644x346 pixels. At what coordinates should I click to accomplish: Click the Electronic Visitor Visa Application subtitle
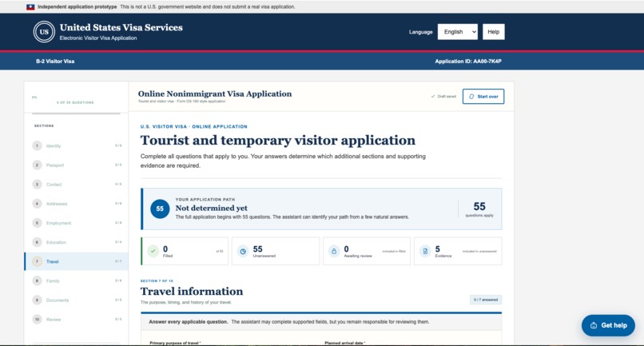[x=98, y=38]
